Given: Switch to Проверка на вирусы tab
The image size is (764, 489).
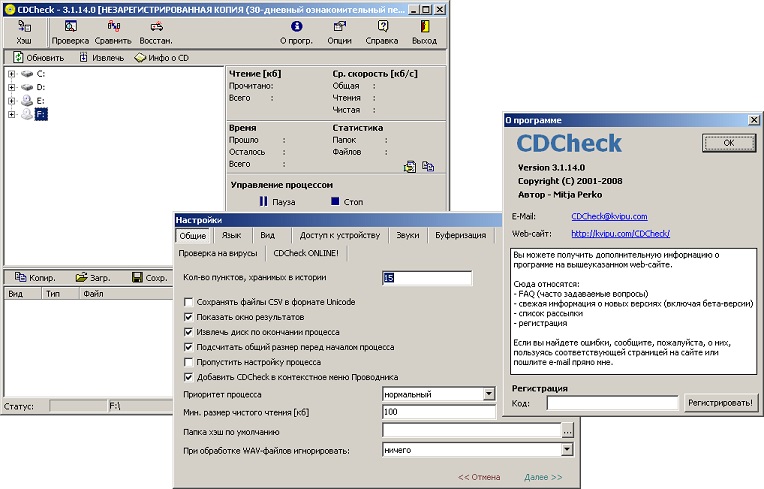Looking at the screenshot, I should click(218, 253).
